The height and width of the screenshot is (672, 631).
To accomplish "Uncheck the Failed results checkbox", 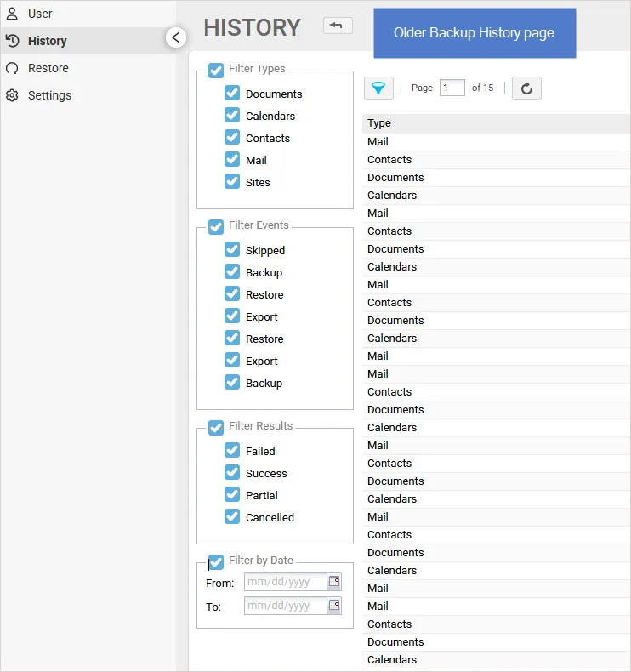I will 232,450.
